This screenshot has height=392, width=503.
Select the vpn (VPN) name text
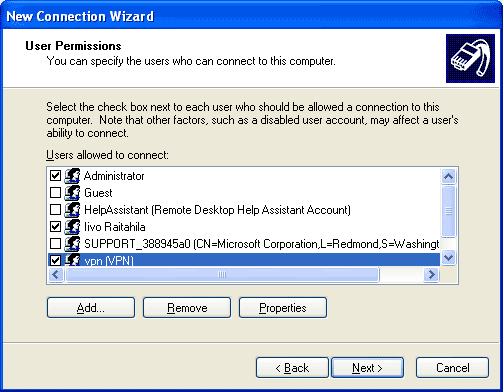(x=109, y=260)
